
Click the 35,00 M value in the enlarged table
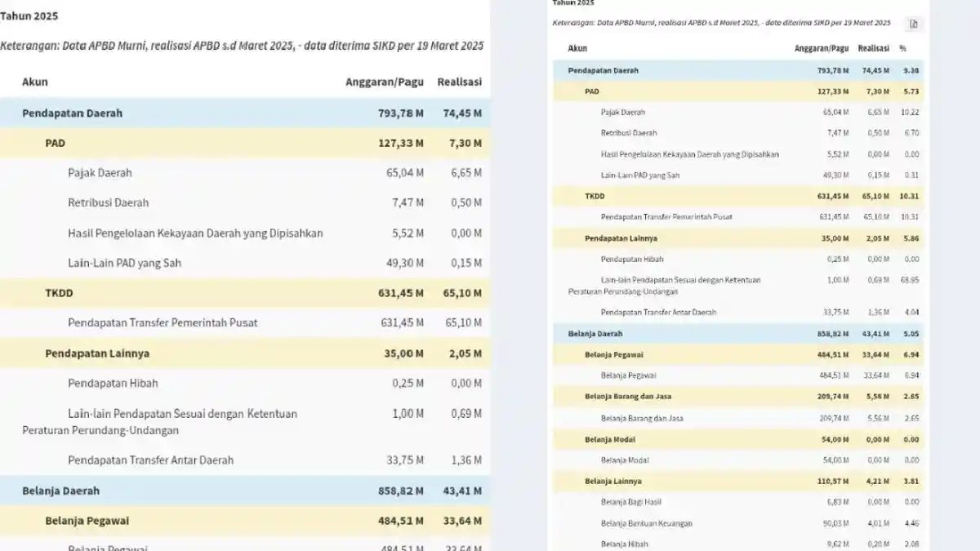(404, 353)
